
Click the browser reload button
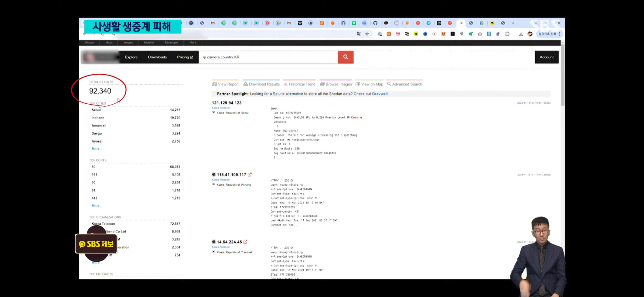coord(103,34)
